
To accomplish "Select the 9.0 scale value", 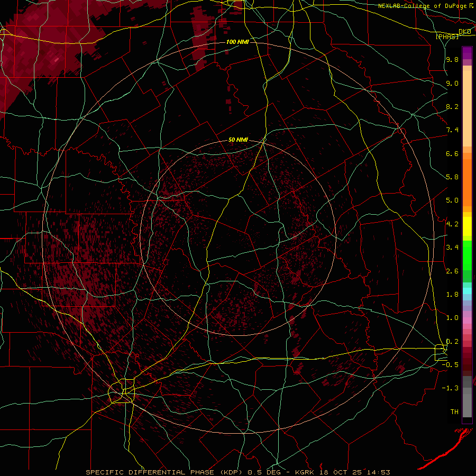I will (x=452, y=83).
